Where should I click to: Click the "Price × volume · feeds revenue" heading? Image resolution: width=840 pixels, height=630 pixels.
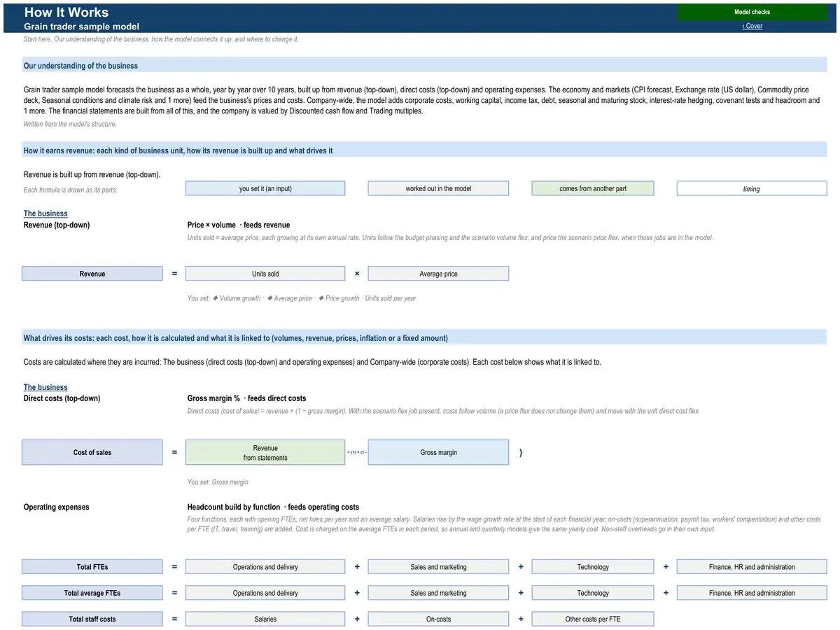pos(239,225)
